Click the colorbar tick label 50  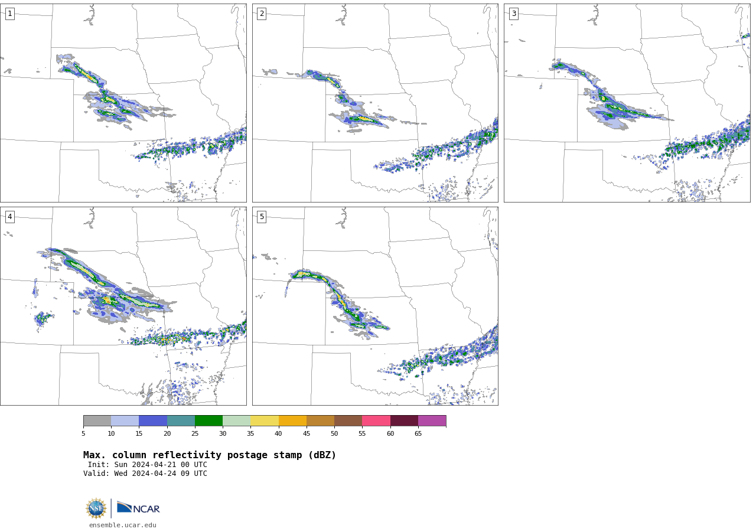334,434
